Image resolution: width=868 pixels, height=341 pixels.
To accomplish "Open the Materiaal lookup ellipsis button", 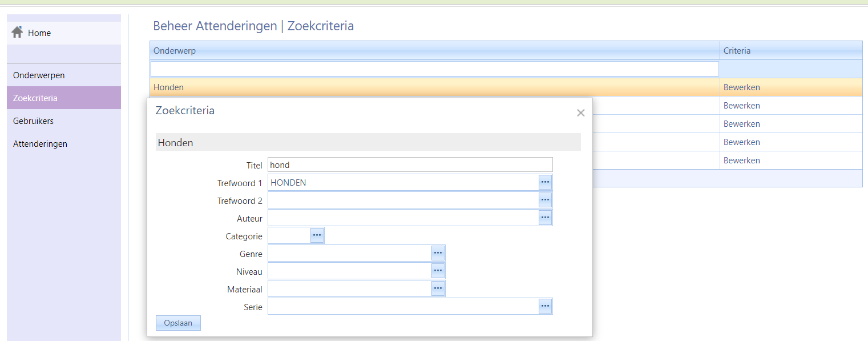I will pyautogui.click(x=438, y=288).
